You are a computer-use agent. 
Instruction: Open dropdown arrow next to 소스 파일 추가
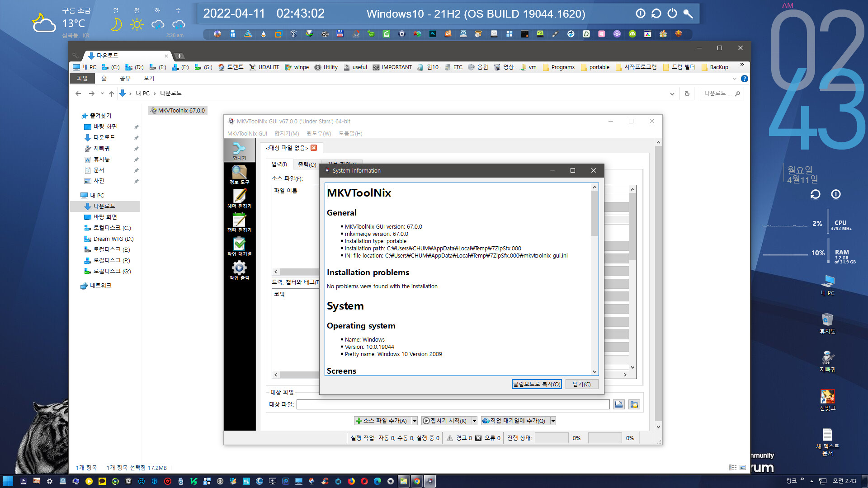pyautogui.click(x=415, y=421)
